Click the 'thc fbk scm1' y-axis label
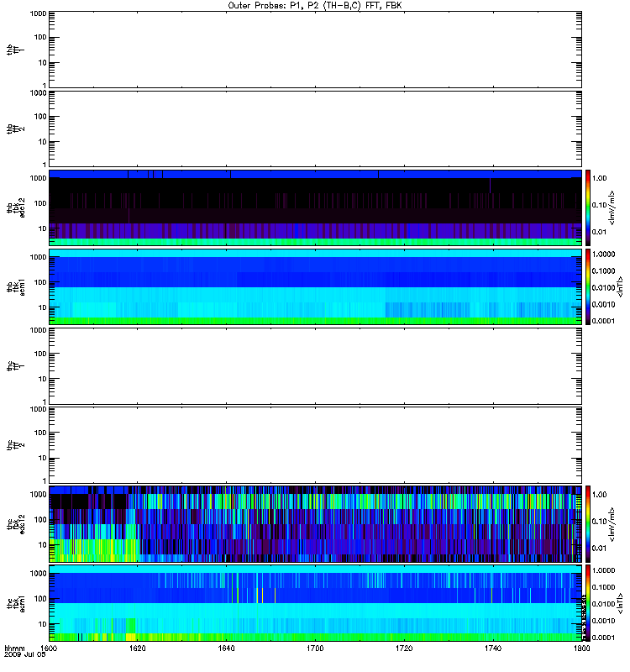 point(16,603)
